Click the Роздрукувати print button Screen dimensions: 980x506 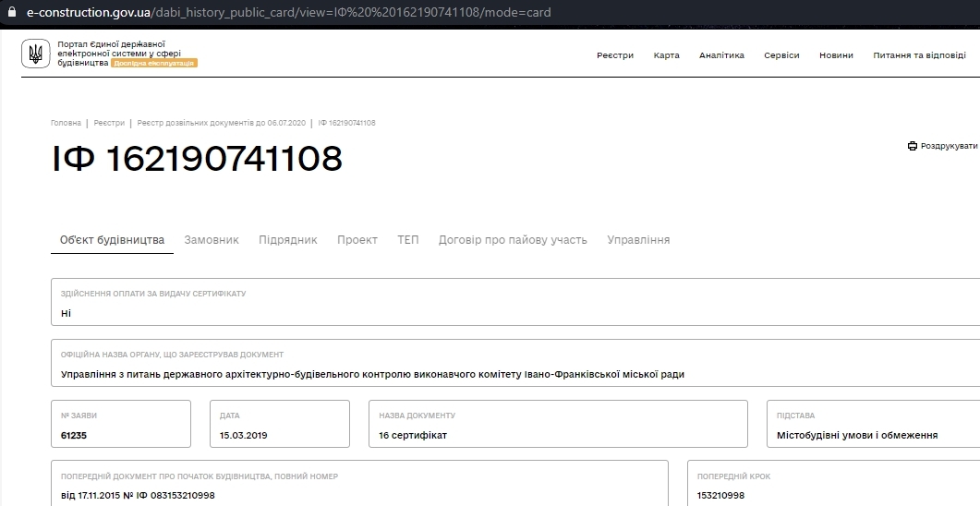[942, 146]
